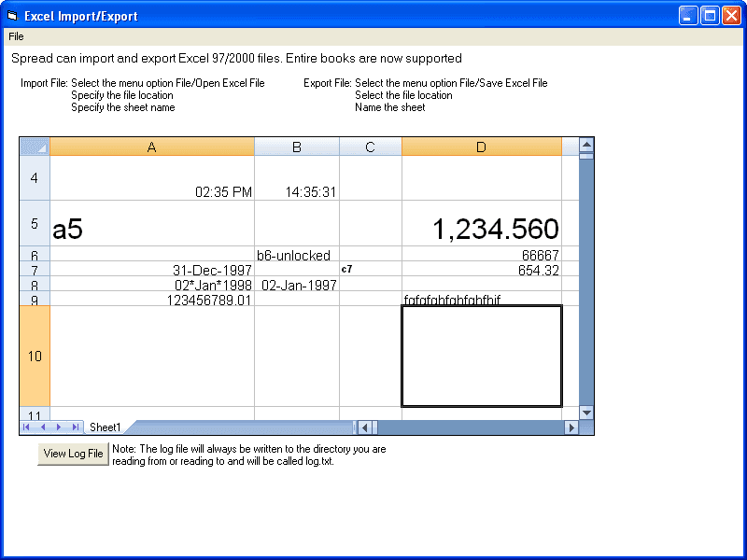Select the cell showing 02-Jan-1997
Viewport: 747px width, 560px height.
297,284
